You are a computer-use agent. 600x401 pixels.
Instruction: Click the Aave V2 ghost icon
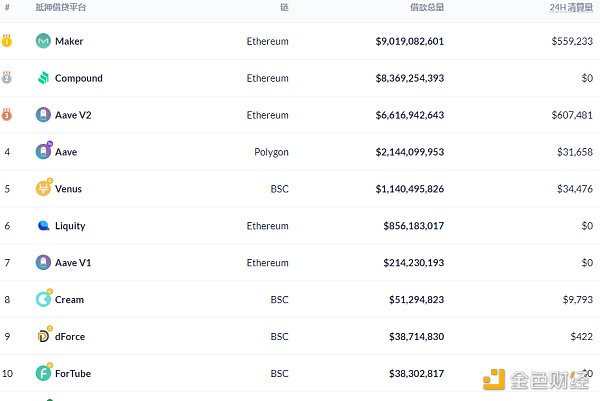click(x=43, y=115)
